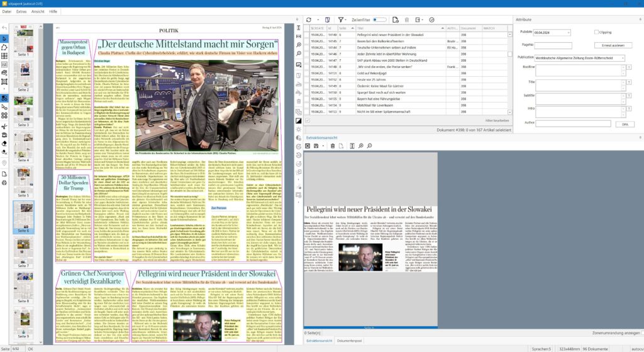Select the Seite 3 page thumbnail
644x352 pixels.
(23, 111)
